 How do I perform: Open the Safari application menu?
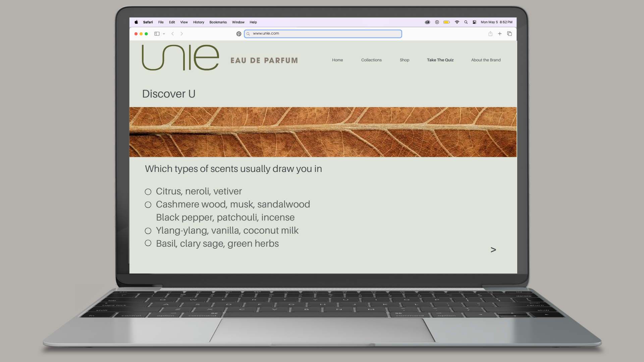pyautogui.click(x=148, y=22)
